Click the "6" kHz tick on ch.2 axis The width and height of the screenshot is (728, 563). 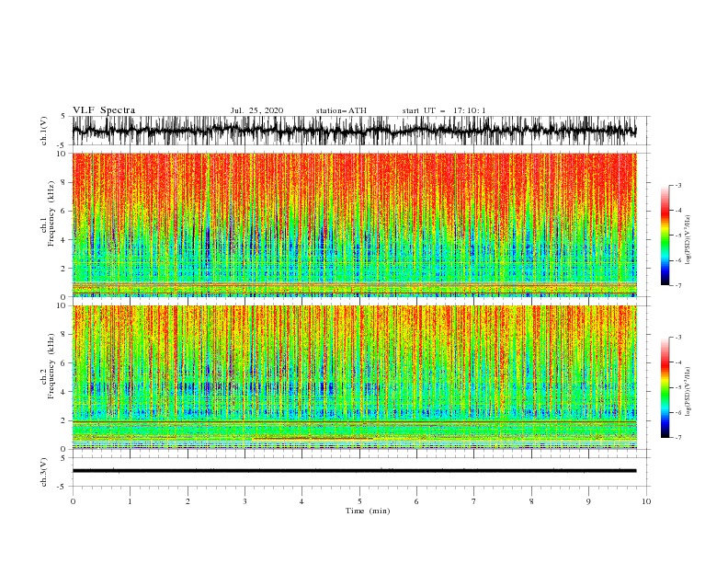tap(63, 363)
